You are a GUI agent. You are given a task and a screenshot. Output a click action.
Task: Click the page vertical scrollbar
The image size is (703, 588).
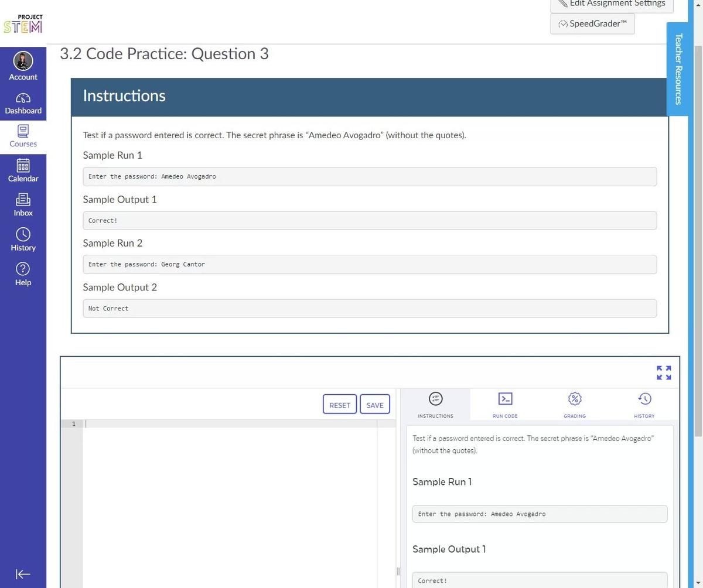click(x=698, y=240)
